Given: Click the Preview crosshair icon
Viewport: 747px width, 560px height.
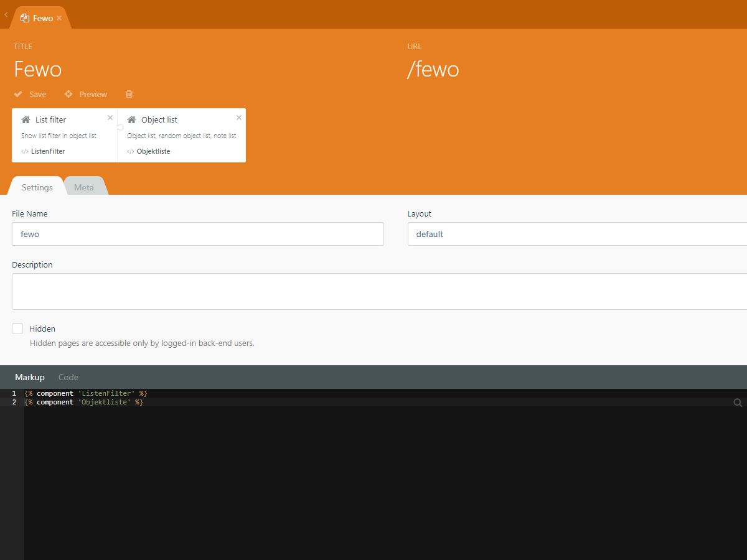Looking at the screenshot, I should pyautogui.click(x=68, y=94).
